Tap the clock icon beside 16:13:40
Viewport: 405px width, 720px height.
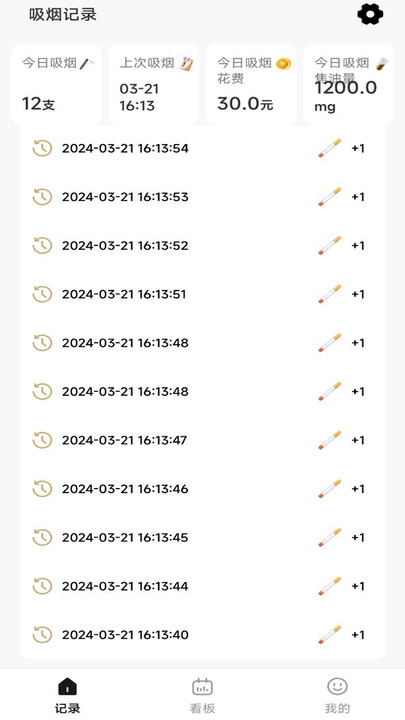(x=42, y=635)
